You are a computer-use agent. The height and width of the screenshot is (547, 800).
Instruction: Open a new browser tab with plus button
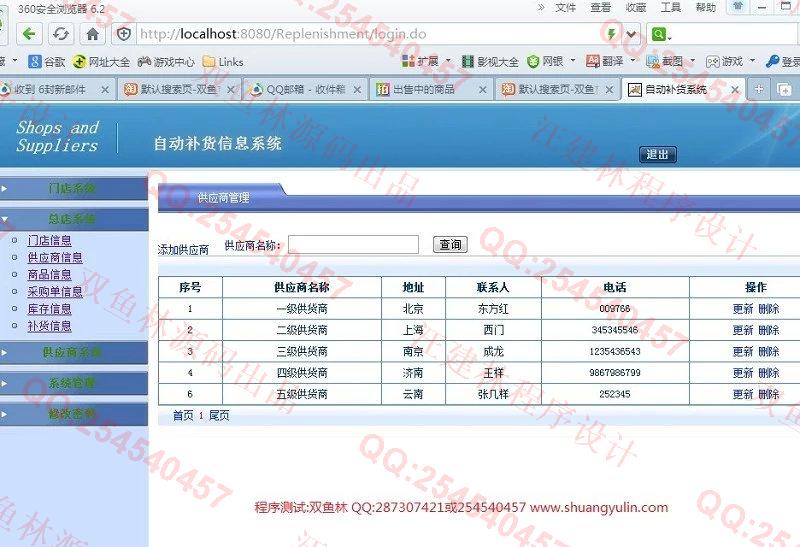759,89
